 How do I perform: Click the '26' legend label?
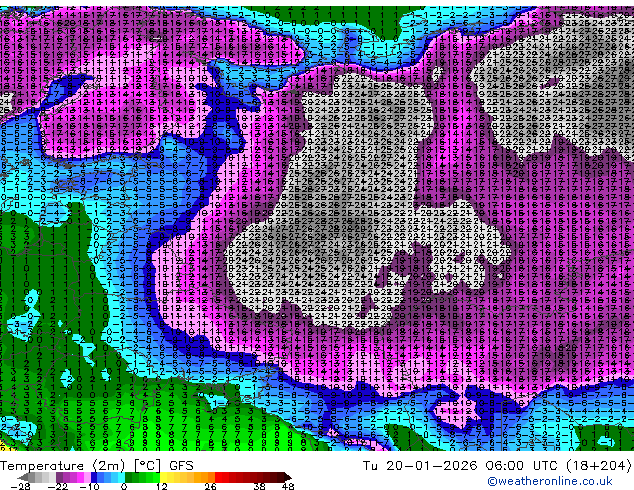[210, 486]
